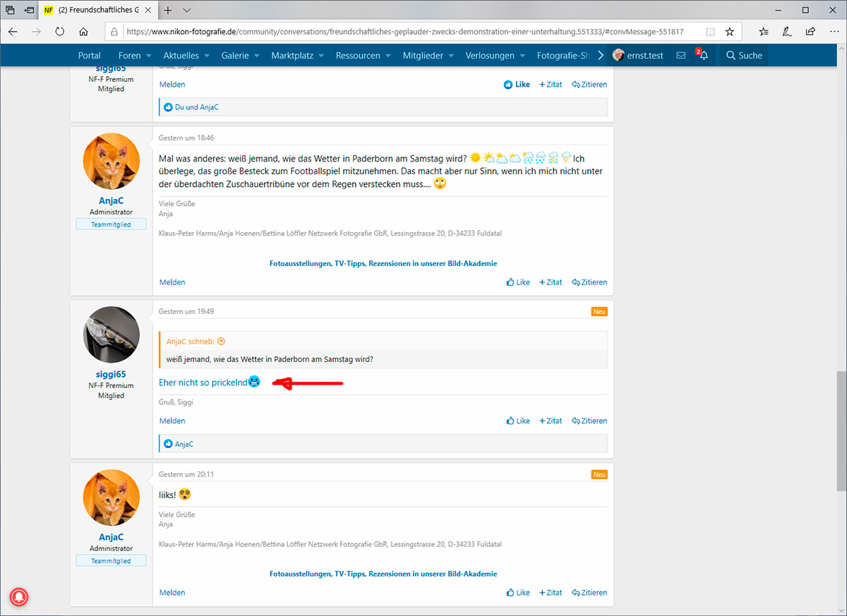Click 'Gestern um 20:11' timestamp
This screenshot has height=616, width=847.
click(x=186, y=474)
